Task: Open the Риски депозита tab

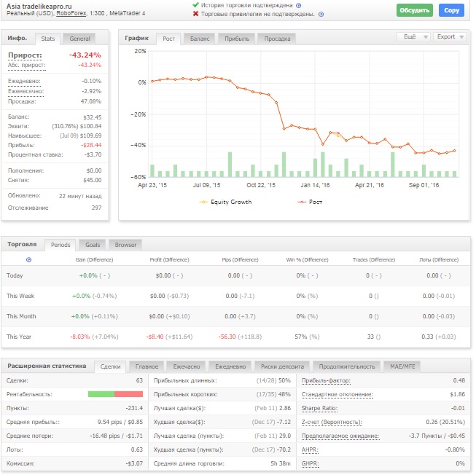Action: tap(282, 366)
